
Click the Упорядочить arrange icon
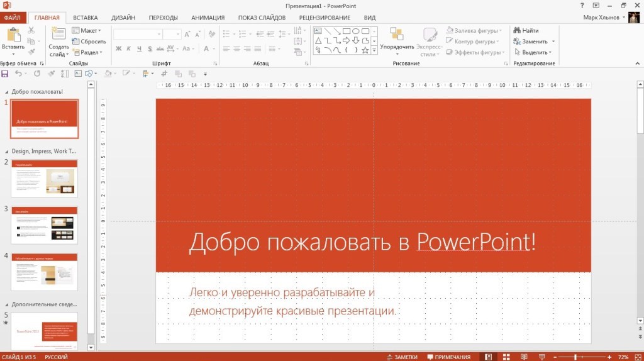[397, 35]
